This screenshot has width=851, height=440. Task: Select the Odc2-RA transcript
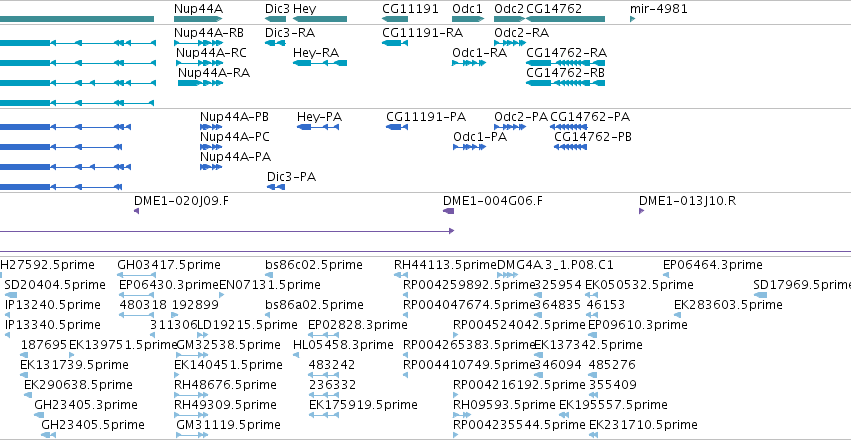coord(510,43)
